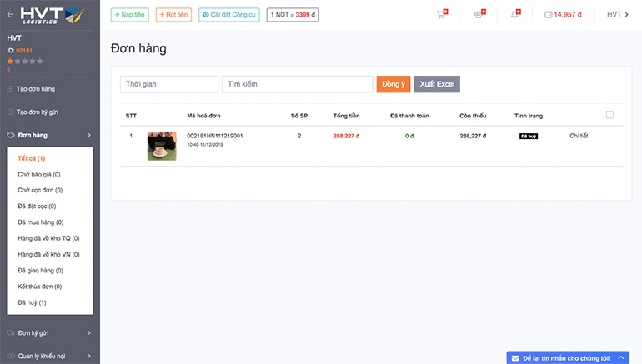Click the Tổng tiền column header
Viewport: 642px width, 364px height.
[x=346, y=116]
